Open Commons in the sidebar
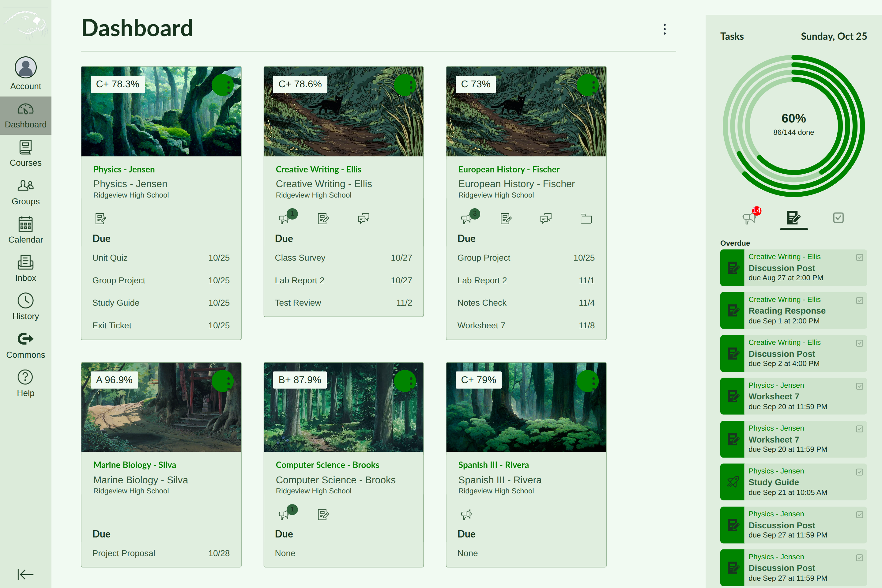This screenshot has width=882, height=588. (x=25, y=345)
